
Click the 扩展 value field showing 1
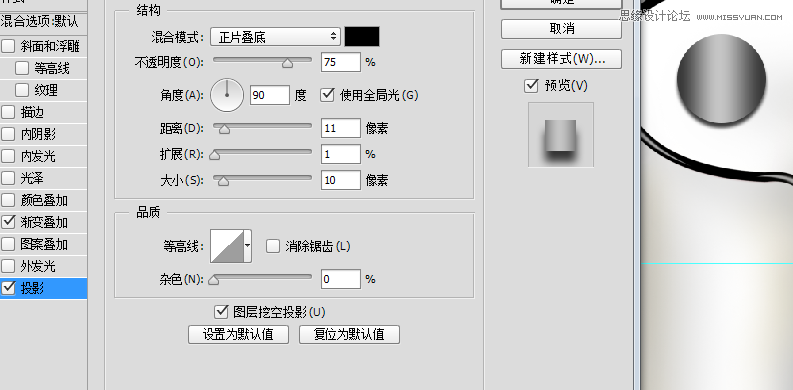[x=340, y=154]
